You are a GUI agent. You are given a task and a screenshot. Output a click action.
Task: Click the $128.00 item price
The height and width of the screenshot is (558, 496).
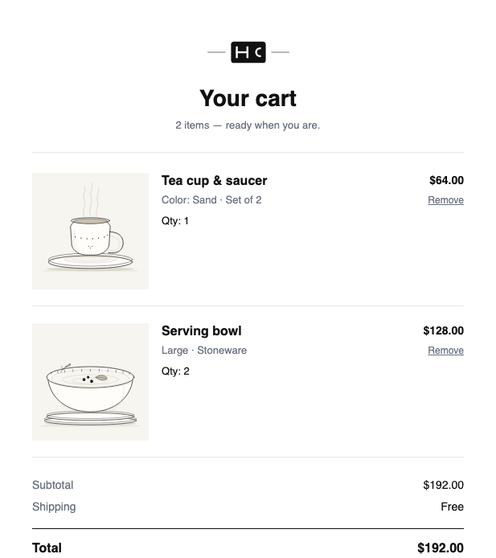pyautogui.click(x=443, y=331)
